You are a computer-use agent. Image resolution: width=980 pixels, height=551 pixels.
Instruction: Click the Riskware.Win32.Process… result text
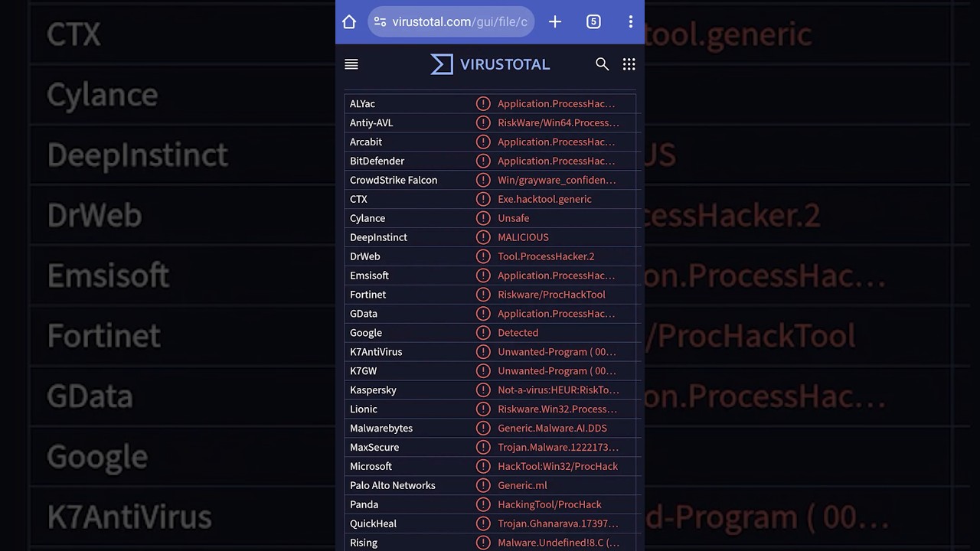557,409
